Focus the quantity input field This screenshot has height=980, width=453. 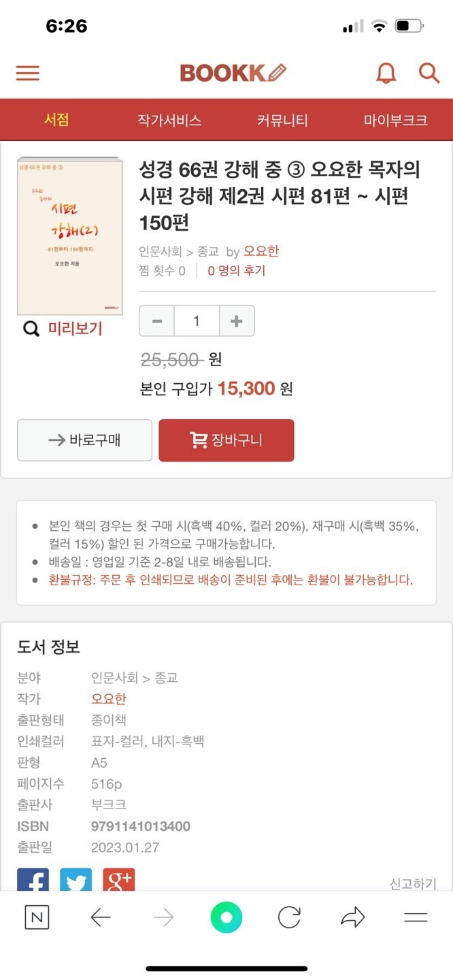coord(197,321)
